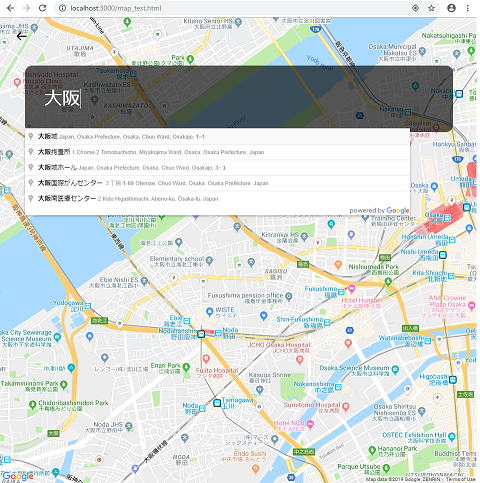Open the Chrome profile avatar
Image resolution: width=480 pixels, height=483 pixels.
tap(451, 8)
